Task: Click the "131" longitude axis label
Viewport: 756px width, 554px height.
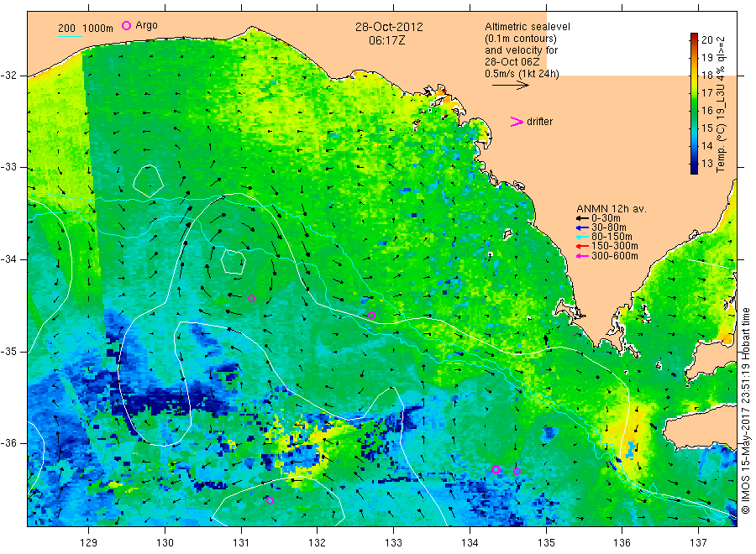Action: point(241,543)
